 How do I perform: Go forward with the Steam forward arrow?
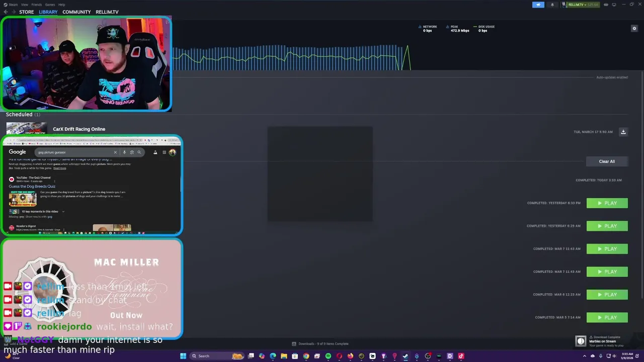point(14,12)
